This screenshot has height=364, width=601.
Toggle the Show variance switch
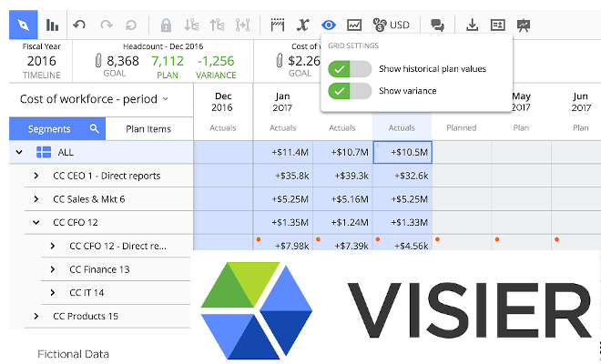click(350, 91)
